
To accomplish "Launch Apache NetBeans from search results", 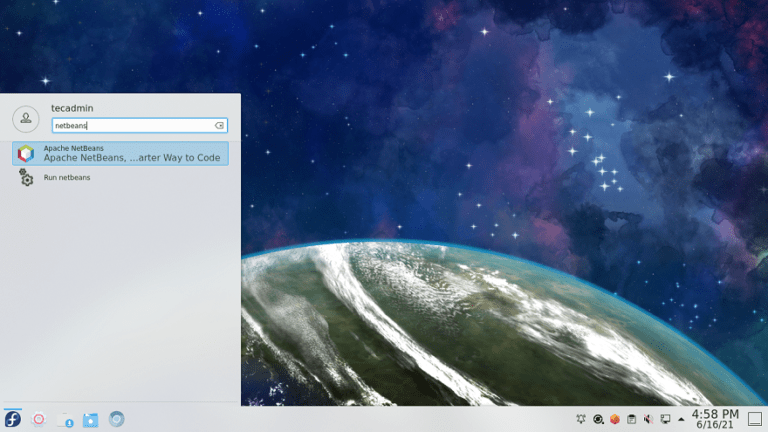I will [120, 153].
